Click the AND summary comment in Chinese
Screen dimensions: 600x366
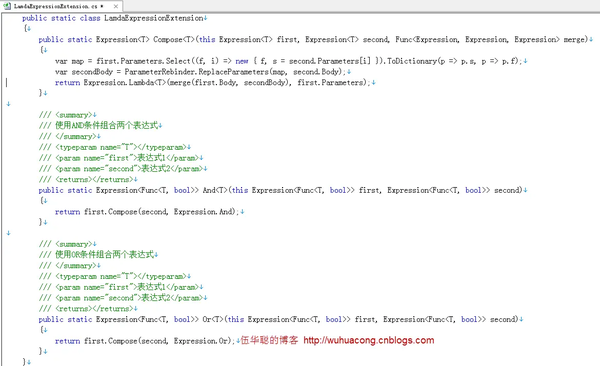pos(106,125)
